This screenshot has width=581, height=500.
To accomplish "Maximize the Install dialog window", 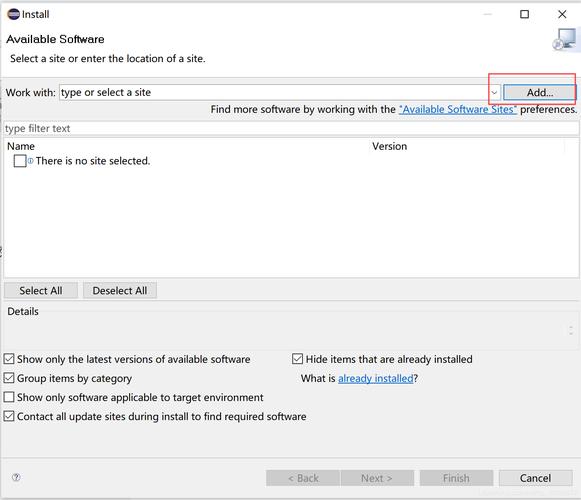I will (x=524, y=14).
